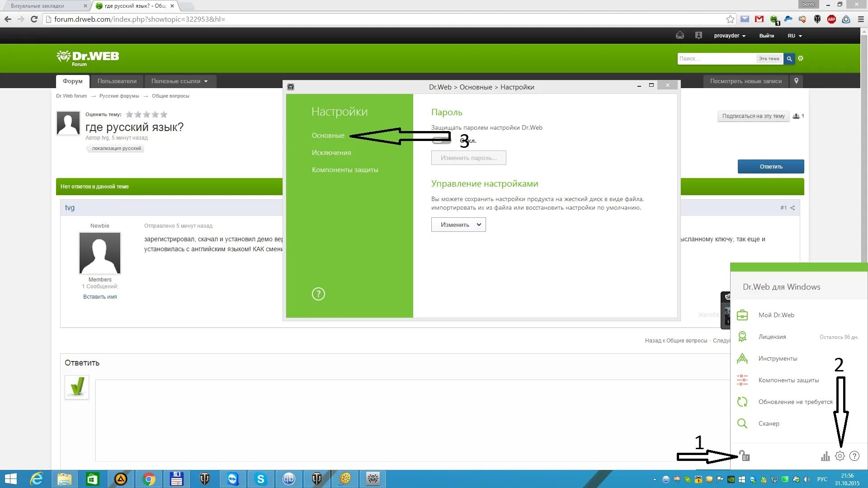The width and height of the screenshot is (868, 488).
Task: Click forum messages envelope icon
Action: tap(680, 35)
